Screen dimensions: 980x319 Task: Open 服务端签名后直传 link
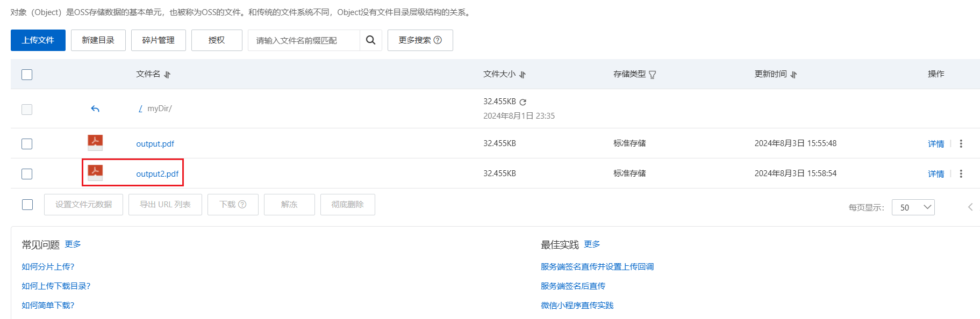click(x=573, y=286)
